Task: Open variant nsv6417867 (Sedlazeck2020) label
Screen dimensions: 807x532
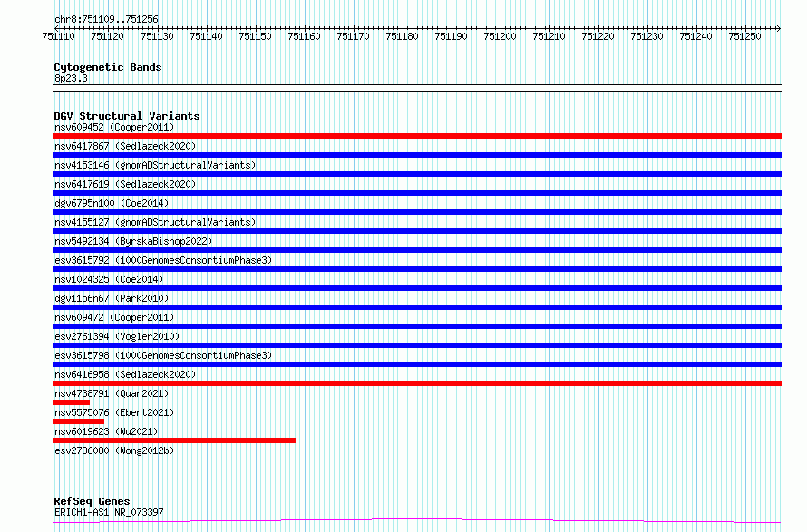Action: click(x=125, y=146)
